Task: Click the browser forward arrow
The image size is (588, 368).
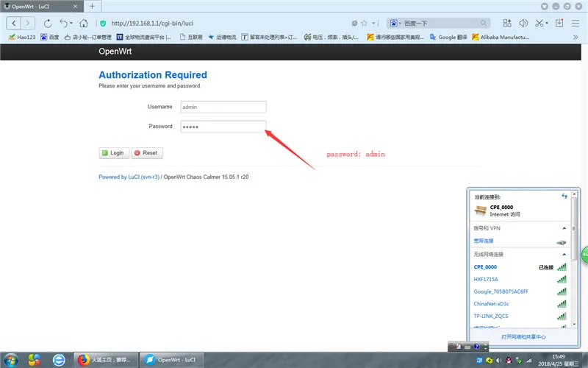Action: (28, 24)
